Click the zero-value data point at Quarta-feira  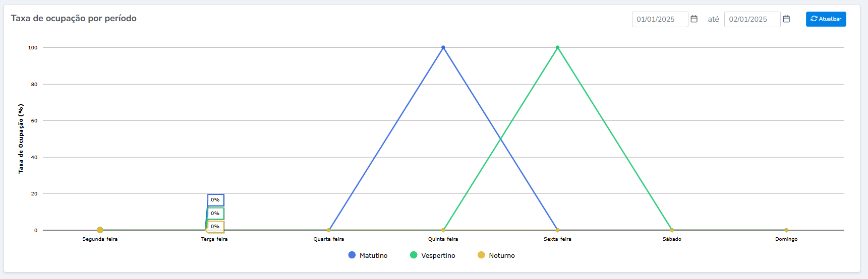[x=329, y=230]
